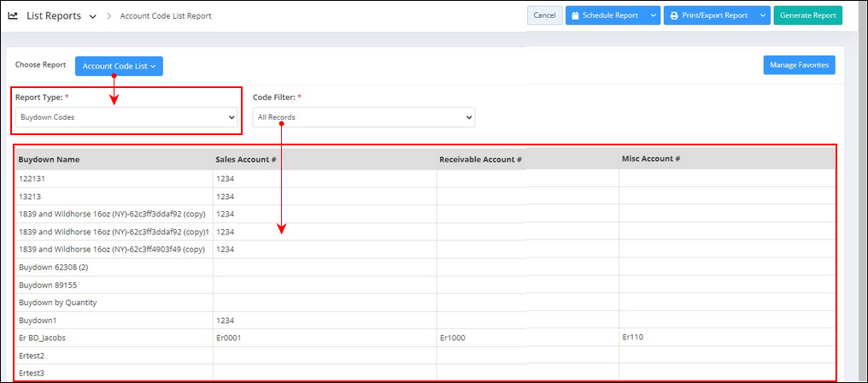Select the Buydown 89155 row
Viewport: 868px width, 383px height.
[x=425, y=285]
